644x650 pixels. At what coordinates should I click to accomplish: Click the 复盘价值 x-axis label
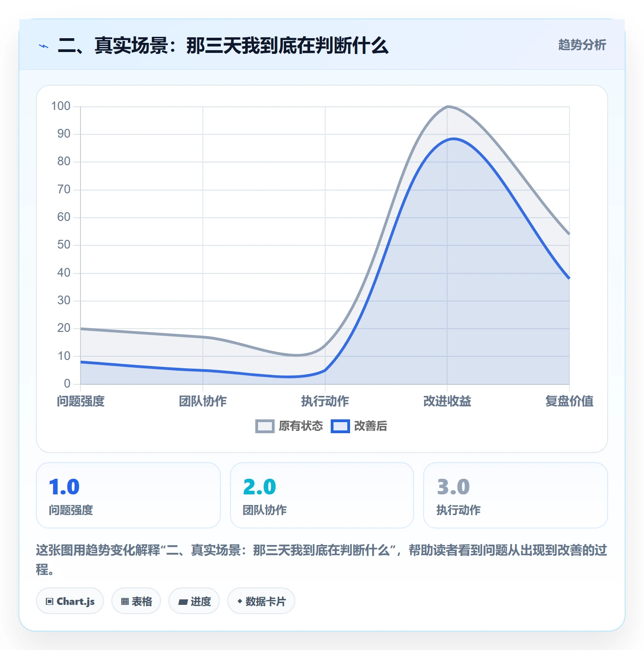569,401
